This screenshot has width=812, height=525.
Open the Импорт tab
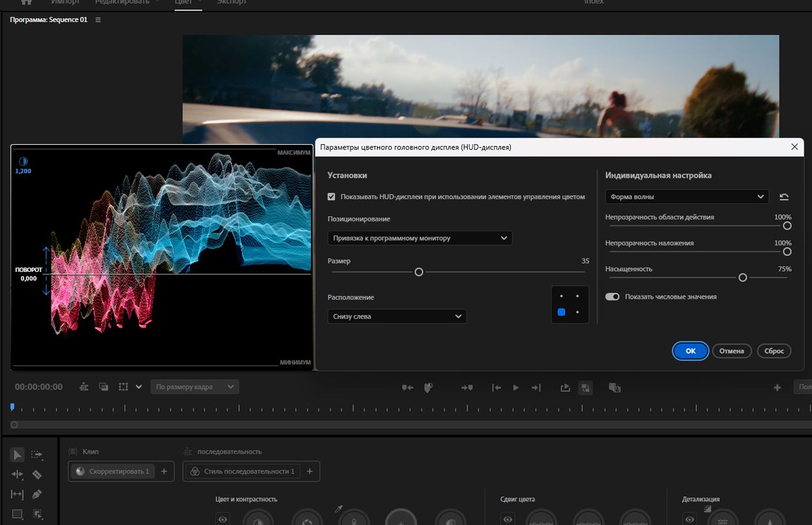point(65,2)
